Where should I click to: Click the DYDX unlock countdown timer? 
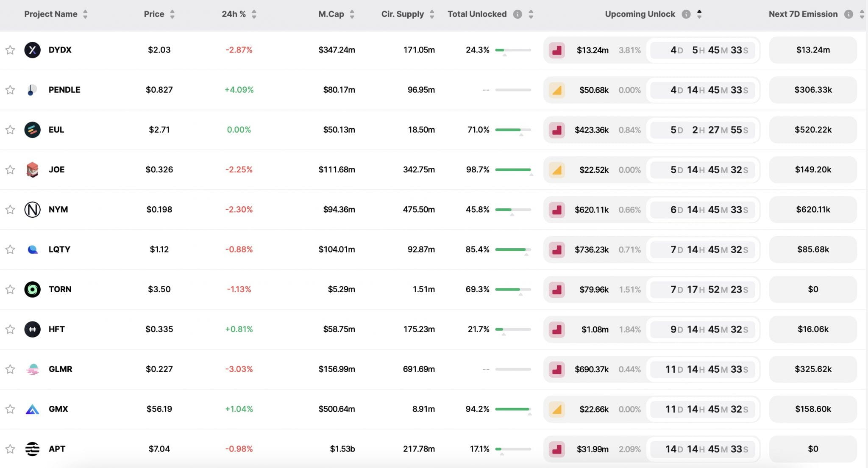click(703, 50)
